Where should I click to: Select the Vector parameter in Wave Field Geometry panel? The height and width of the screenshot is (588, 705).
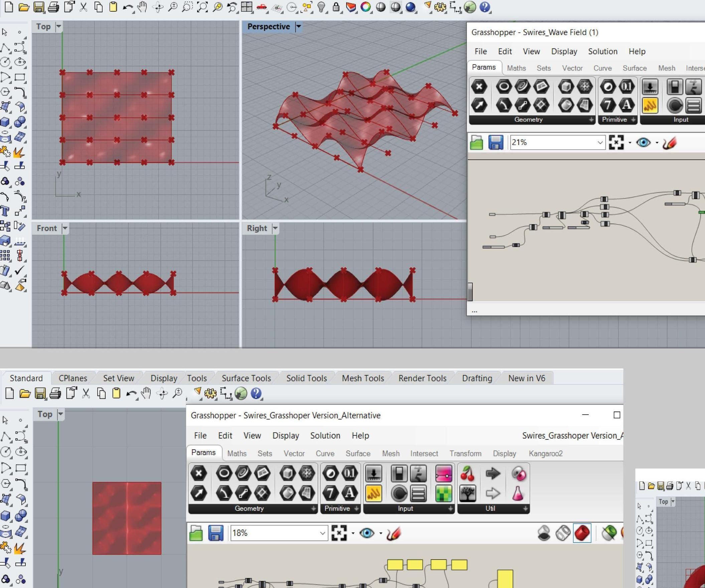pyautogui.click(x=479, y=105)
